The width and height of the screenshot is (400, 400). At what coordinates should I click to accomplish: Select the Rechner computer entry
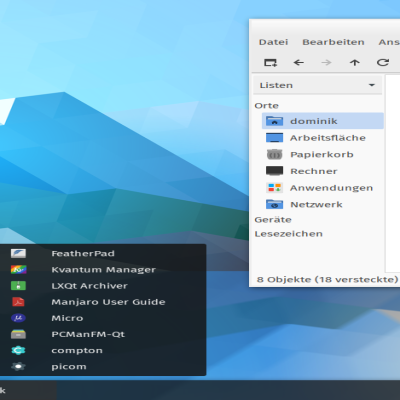323,171
